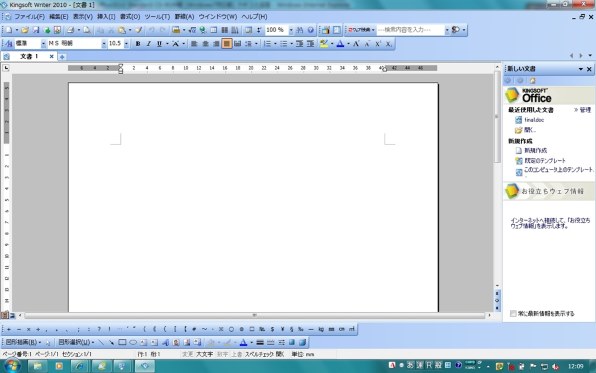
Task: Open the font name dropdown
Action: (x=103, y=44)
